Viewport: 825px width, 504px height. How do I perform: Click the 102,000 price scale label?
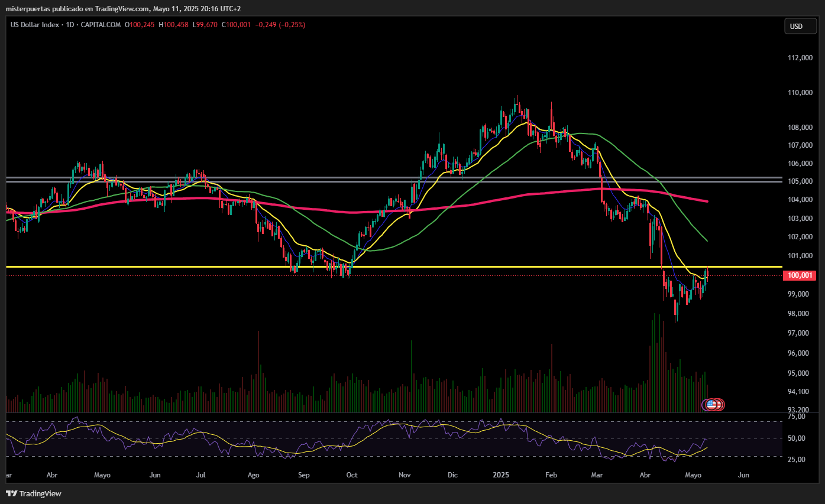(x=800, y=237)
